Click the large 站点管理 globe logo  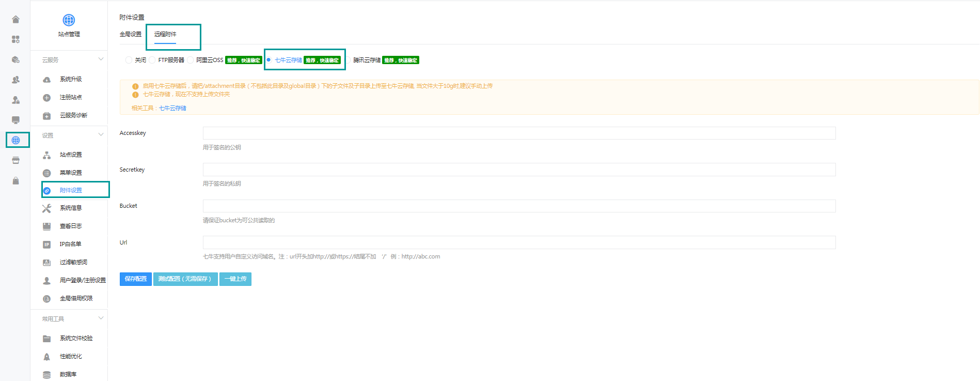[69, 20]
